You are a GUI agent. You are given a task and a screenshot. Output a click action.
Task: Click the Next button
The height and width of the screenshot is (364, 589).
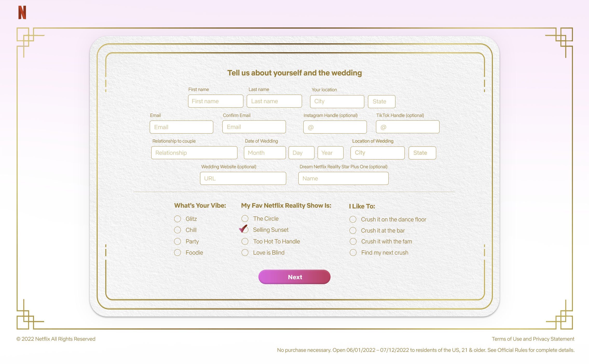294,277
